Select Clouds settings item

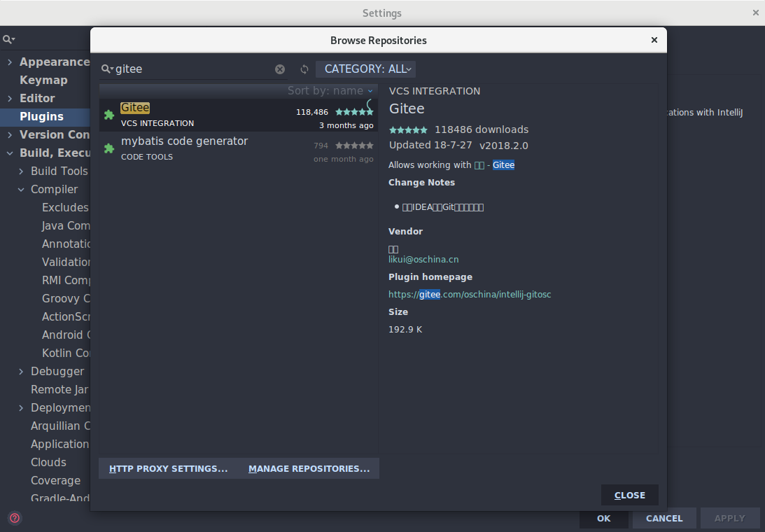[x=48, y=462]
